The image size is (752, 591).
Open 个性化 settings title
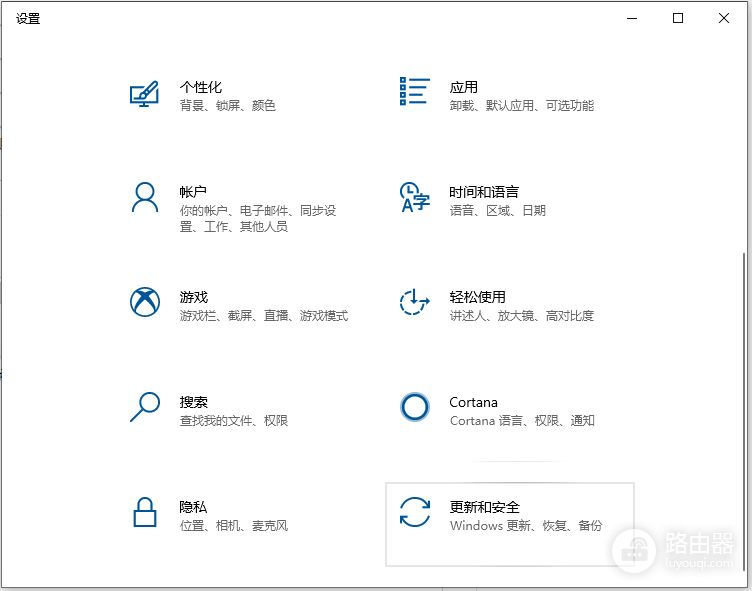(x=200, y=87)
